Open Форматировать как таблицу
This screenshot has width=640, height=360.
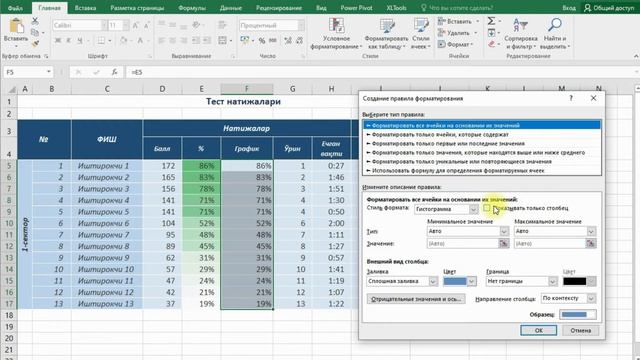click(x=386, y=33)
